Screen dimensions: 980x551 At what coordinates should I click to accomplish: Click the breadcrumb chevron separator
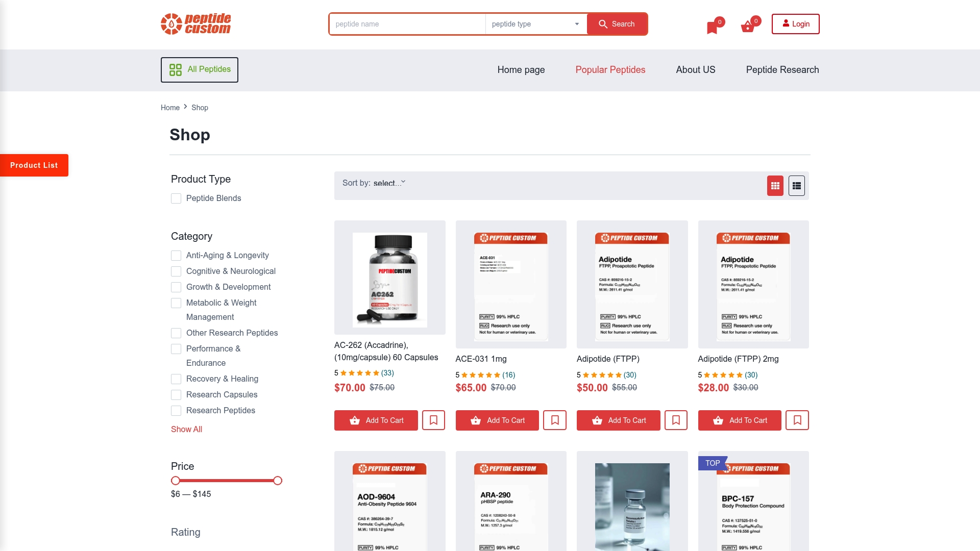click(185, 107)
